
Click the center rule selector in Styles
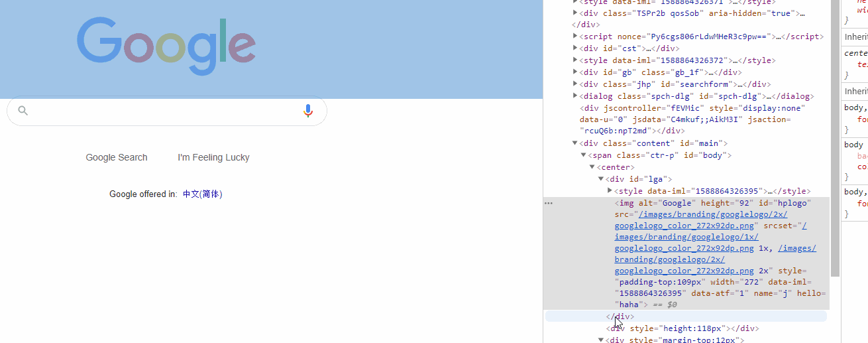tap(855, 53)
